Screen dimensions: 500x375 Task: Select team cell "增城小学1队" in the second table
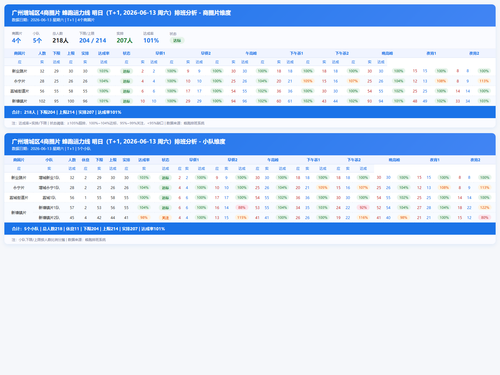click(x=49, y=188)
